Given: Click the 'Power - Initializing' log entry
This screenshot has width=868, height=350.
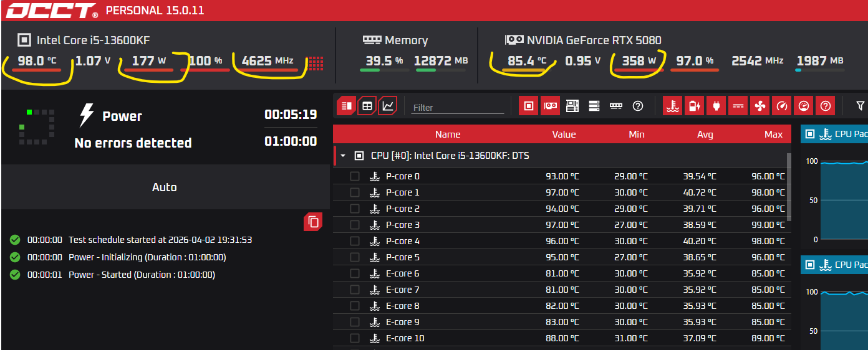Looking at the screenshot, I should pyautogui.click(x=147, y=257).
